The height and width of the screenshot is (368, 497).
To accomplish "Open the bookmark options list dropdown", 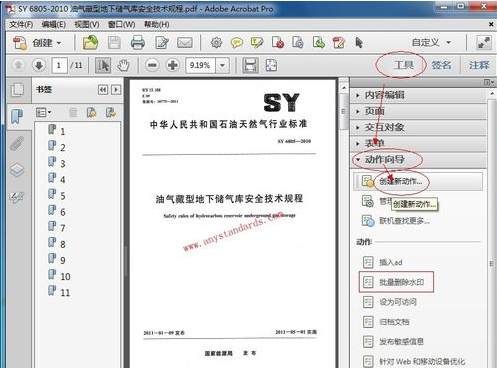I will point(43,112).
